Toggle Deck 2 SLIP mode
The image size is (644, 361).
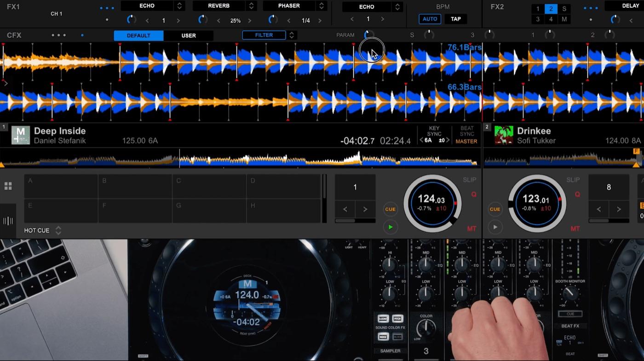pos(573,180)
